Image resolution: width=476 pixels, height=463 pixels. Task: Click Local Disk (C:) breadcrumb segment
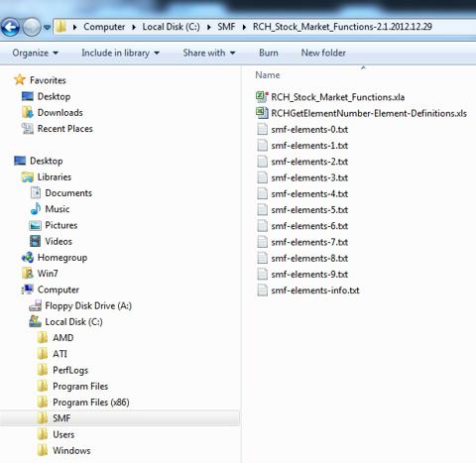pos(171,27)
